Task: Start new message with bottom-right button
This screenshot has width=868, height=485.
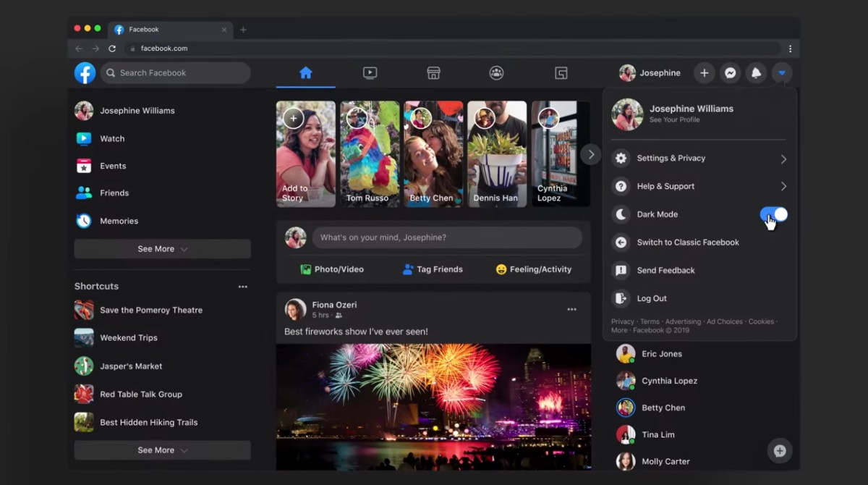Action: tap(780, 451)
